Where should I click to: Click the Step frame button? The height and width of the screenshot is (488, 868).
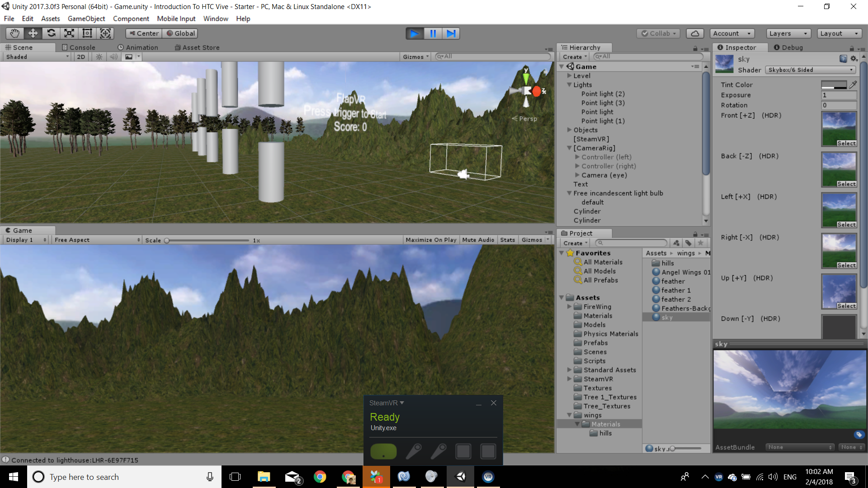pyautogui.click(x=451, y=33)
